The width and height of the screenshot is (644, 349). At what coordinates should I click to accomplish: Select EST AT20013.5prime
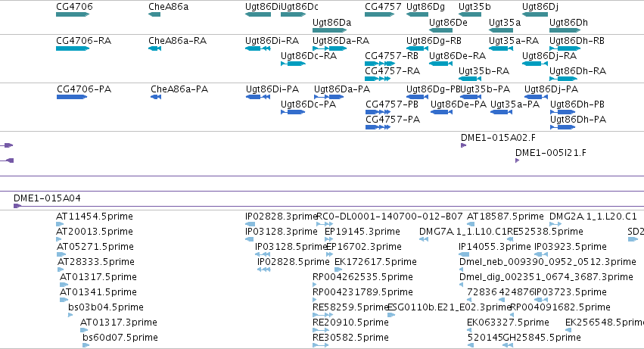pos(59,239)
